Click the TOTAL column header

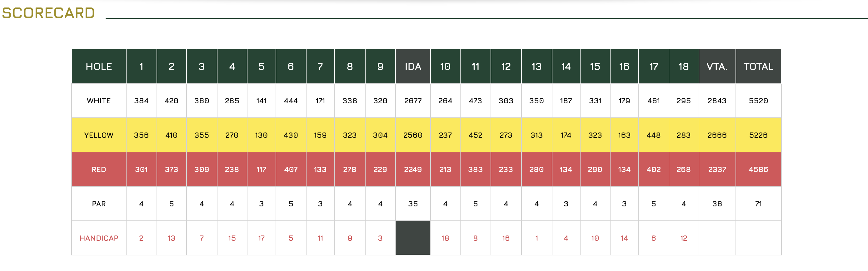(x=758, y=66)
